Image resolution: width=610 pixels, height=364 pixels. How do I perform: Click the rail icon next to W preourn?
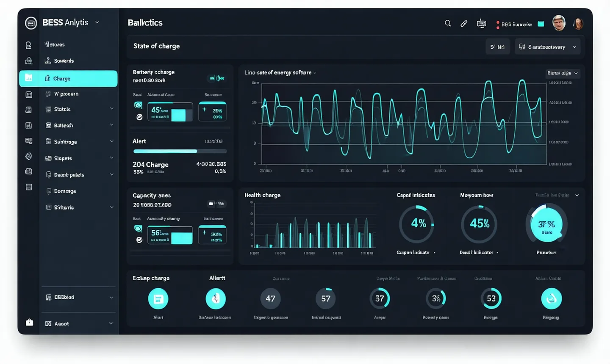click(x=29, y=95)
